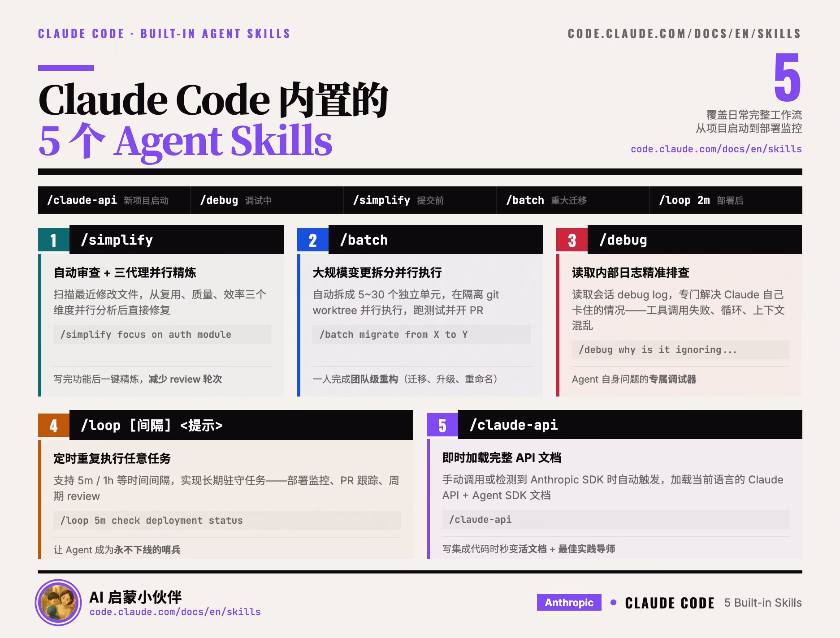
Task: Select the /batch 重大迁移 strip item
Action: point(573,200)
